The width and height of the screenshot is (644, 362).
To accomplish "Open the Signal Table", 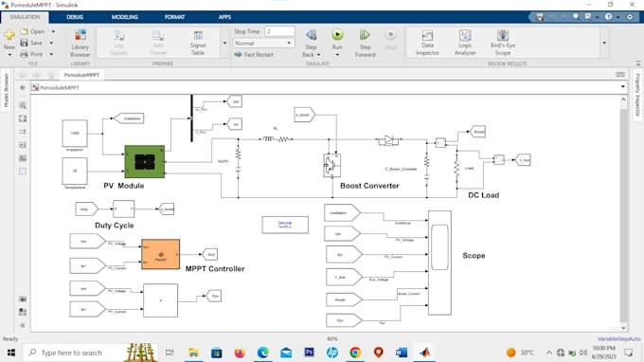I will tap(198, 43).
